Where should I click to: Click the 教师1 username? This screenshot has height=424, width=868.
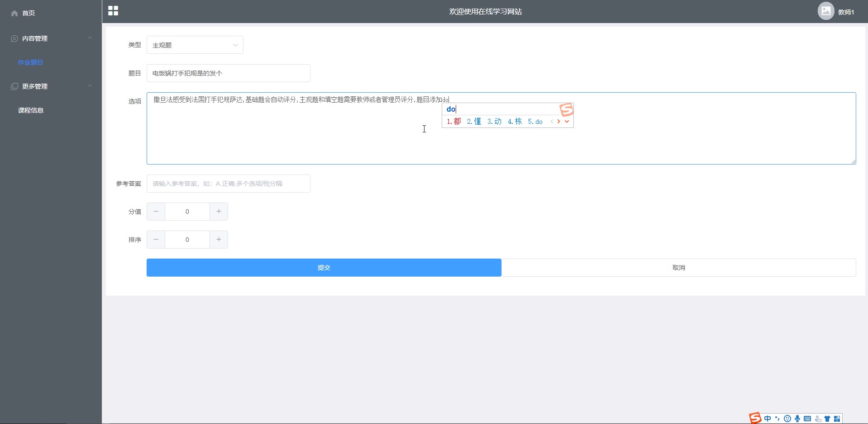pos(846,12)
